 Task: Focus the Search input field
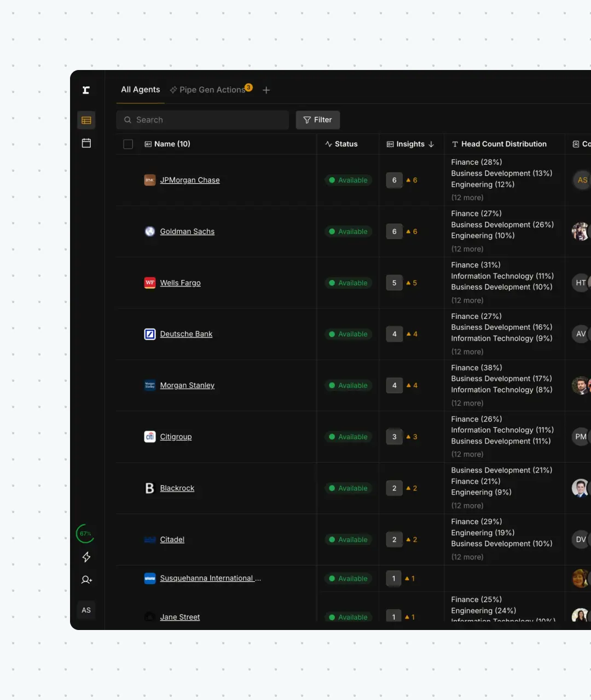202,120
